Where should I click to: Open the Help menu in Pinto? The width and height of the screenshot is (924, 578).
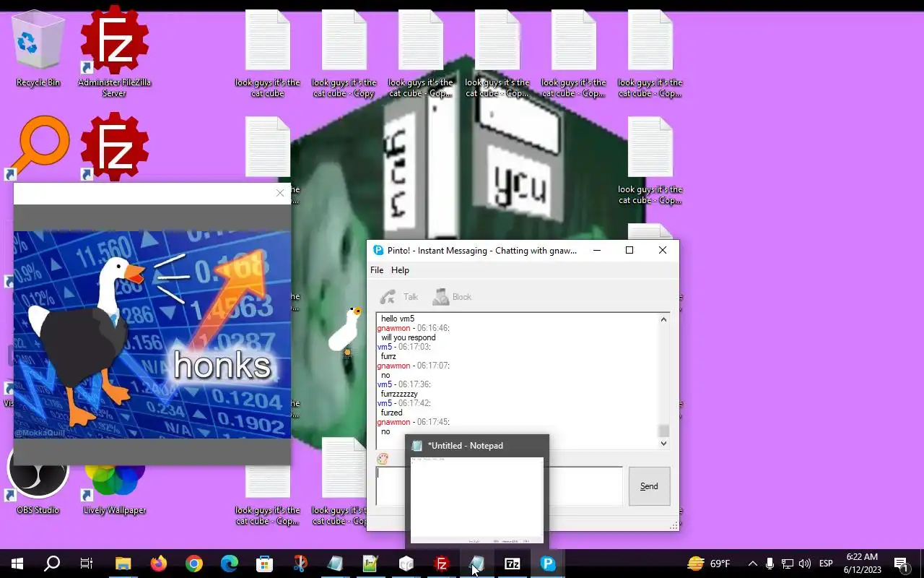(400, 270)
